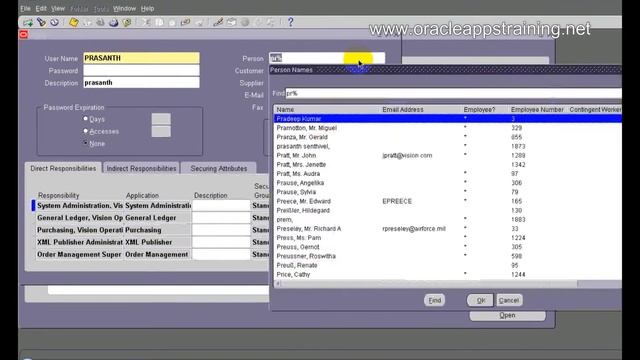Viewport: 640px width, 360px height.
Task: Select the Pratt, Mr. John row
Action: (448, 156)
